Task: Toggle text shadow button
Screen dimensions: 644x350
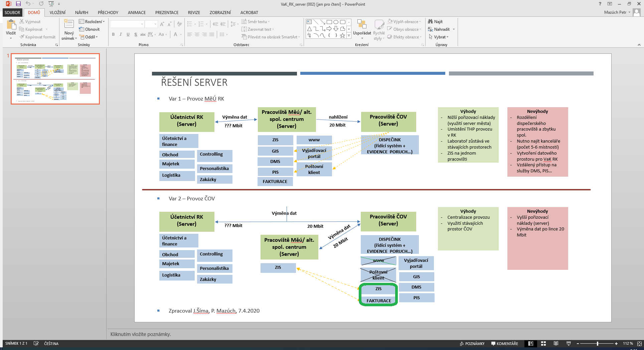Action: point(135,34)
